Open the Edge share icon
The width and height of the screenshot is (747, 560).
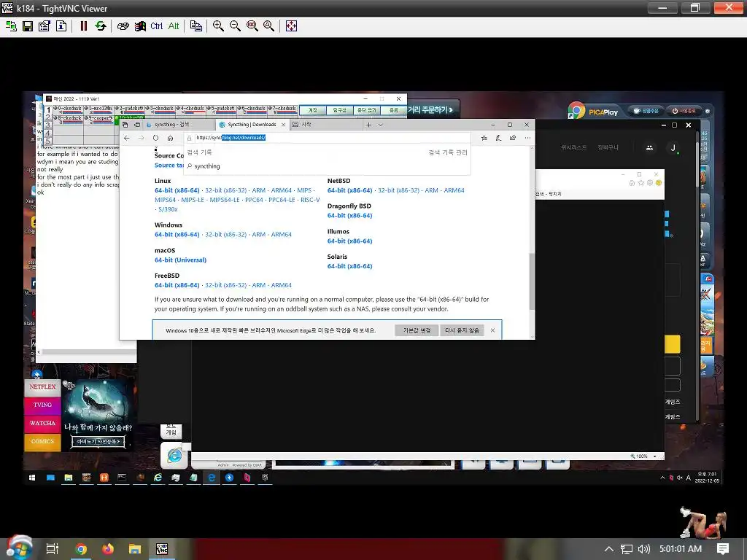pos(513,138)
